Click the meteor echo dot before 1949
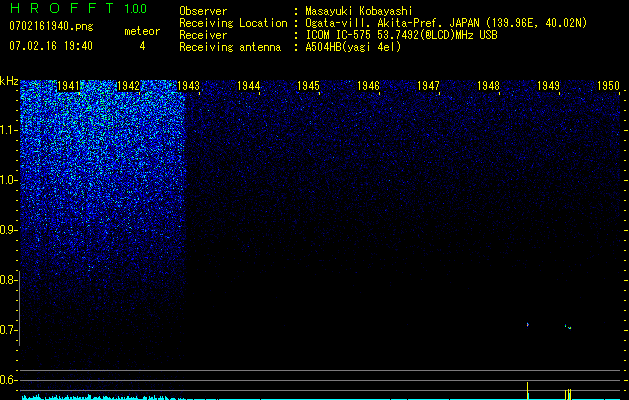Viewport: 629px width, 400px height. pyautogui.click(x=528, y=325)
